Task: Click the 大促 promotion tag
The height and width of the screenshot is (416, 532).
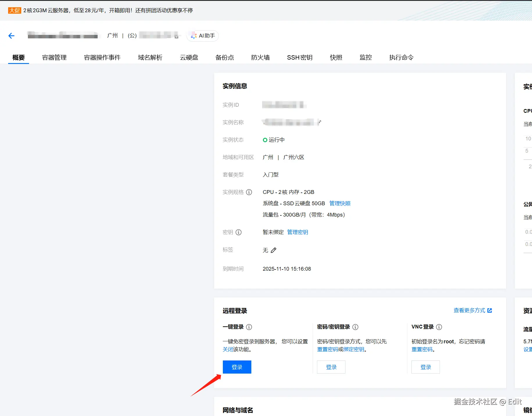Action: pos(15,10)
